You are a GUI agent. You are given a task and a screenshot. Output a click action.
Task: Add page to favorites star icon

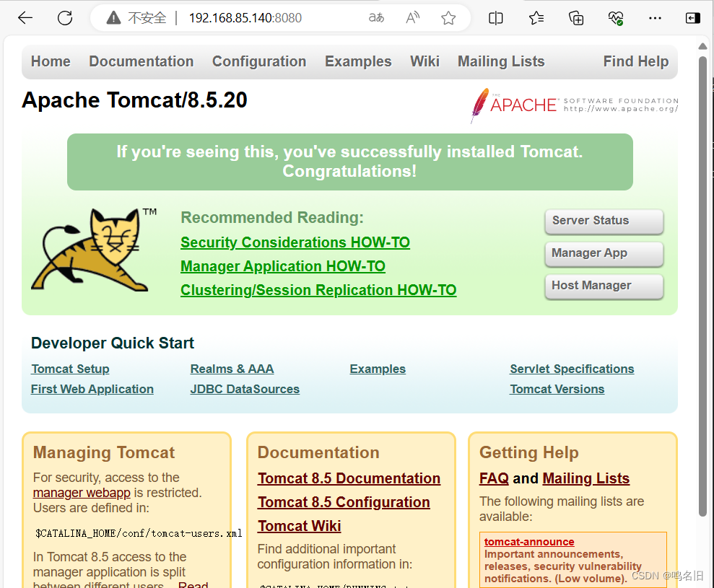(x=448, y=18)
